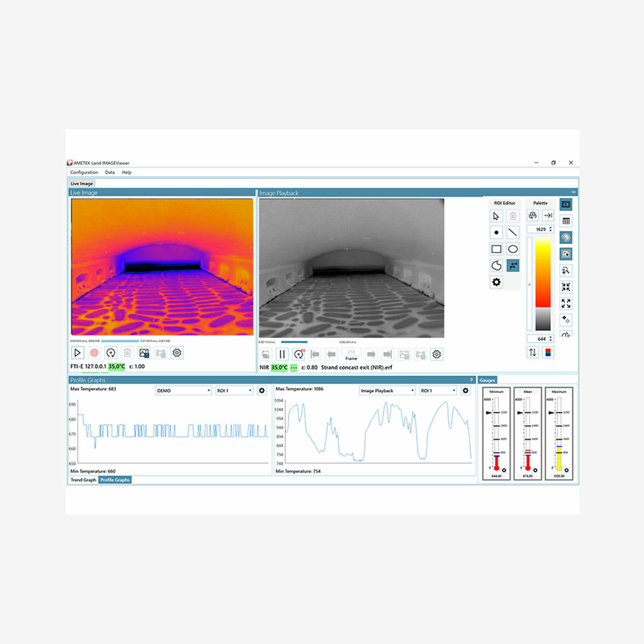644x644 pixels.
Task: Open the ROI Editor settings gear
Action: coord(496,281)
